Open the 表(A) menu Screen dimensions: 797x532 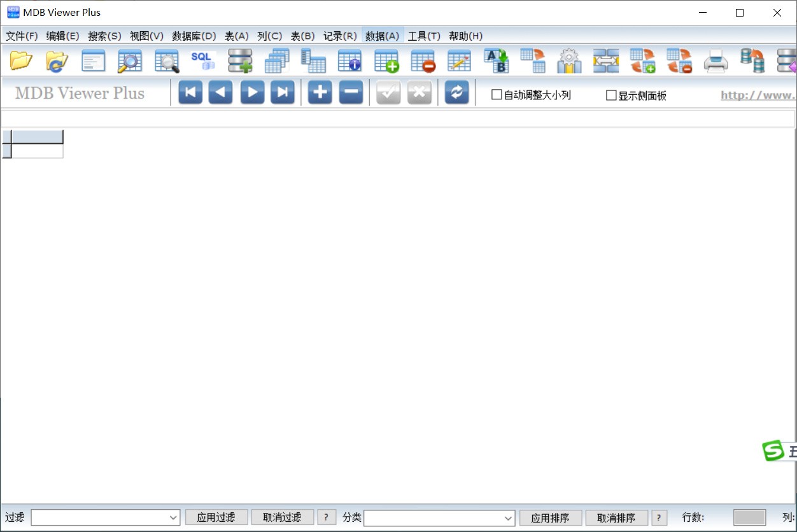237,36
